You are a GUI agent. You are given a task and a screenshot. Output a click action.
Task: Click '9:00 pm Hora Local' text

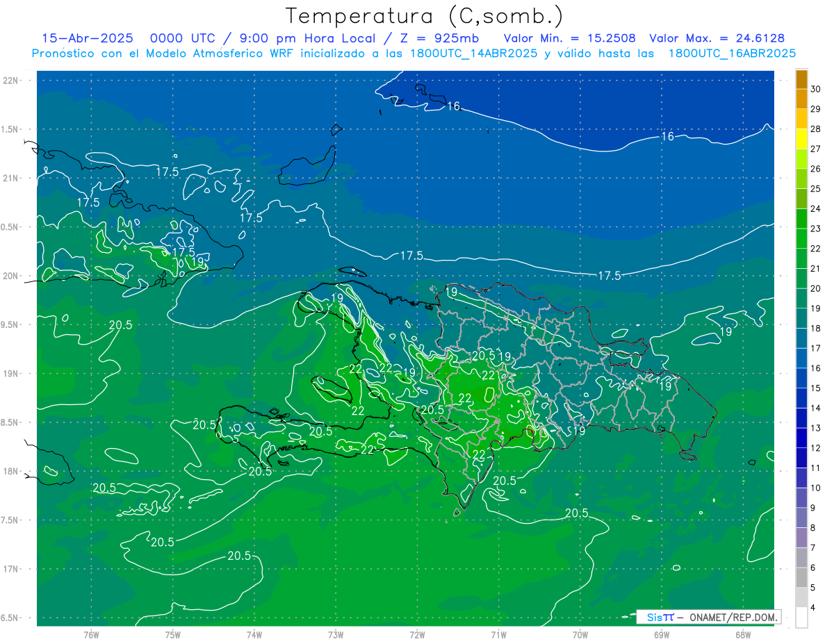click(x=309, y=38)
